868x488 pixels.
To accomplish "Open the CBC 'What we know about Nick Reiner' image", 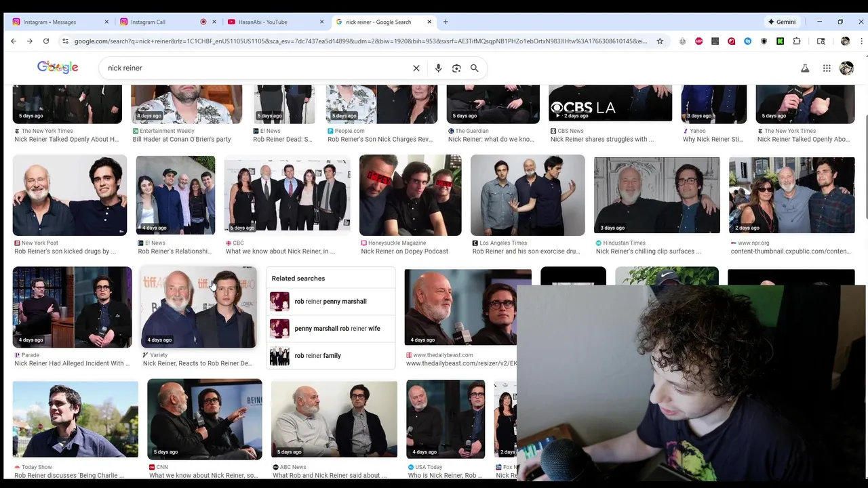I will tap(287, 195).
